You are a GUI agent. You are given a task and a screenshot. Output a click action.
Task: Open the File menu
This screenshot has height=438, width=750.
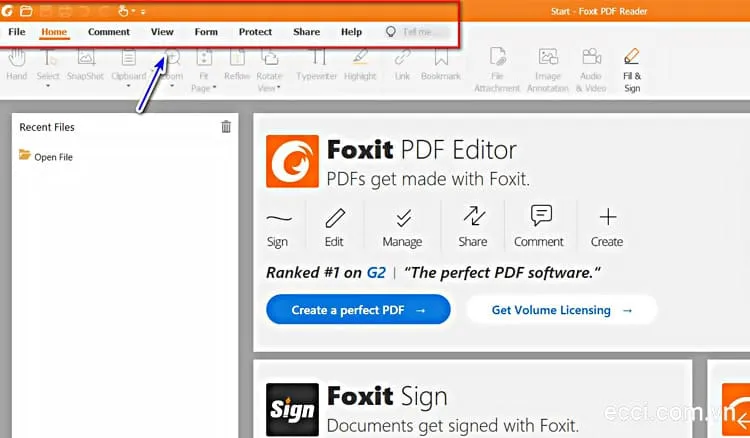(17, 32)
